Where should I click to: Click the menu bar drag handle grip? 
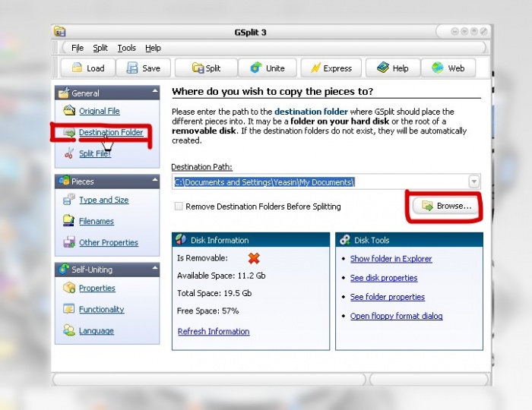coord(55,48)
